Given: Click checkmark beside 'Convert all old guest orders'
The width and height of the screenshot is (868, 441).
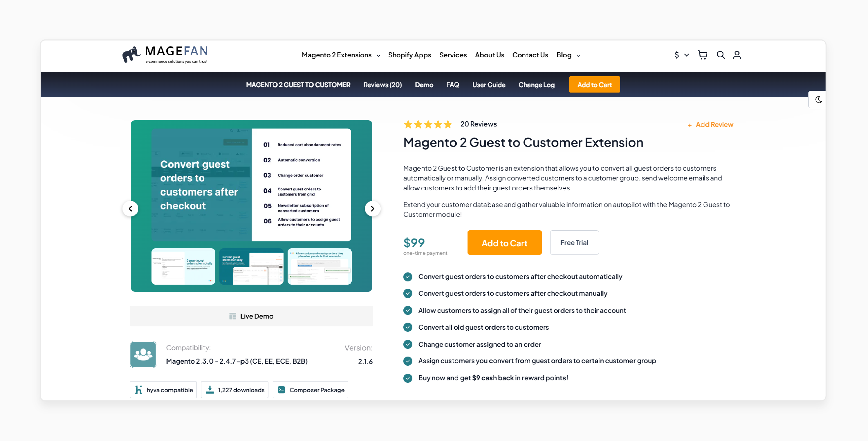Looking at the screenshot, I should tap(408, 327).
